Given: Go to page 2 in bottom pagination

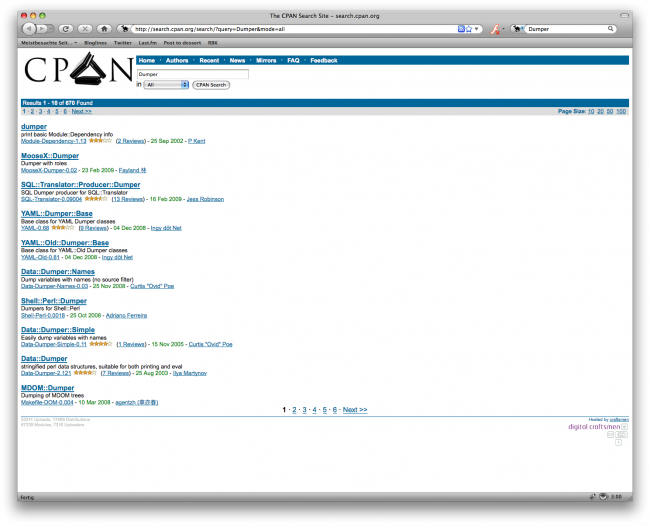Looking at the screenshot, I should coord(294,410).
